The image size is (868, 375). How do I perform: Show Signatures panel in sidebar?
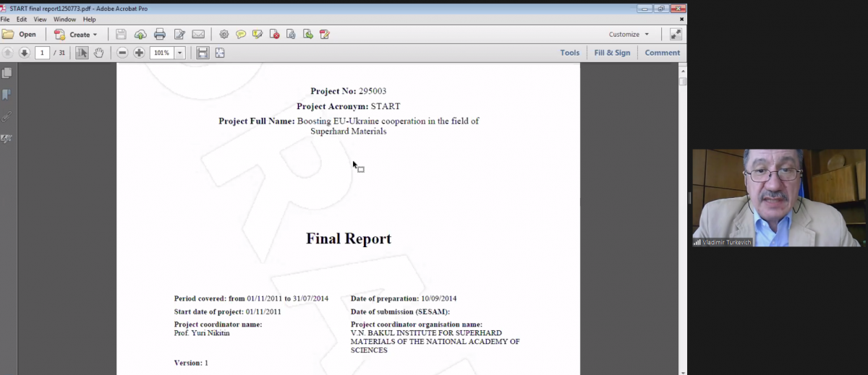click(x=7, y=138)
